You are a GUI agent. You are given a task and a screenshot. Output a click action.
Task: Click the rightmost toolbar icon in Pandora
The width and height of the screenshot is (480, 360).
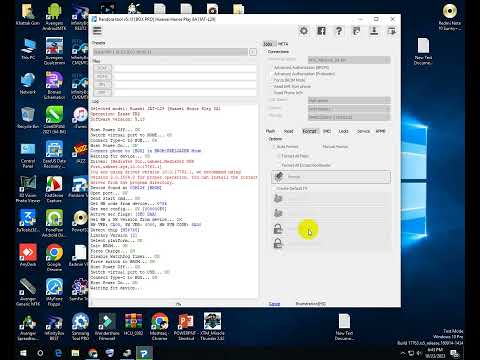[x=392, y=31]
